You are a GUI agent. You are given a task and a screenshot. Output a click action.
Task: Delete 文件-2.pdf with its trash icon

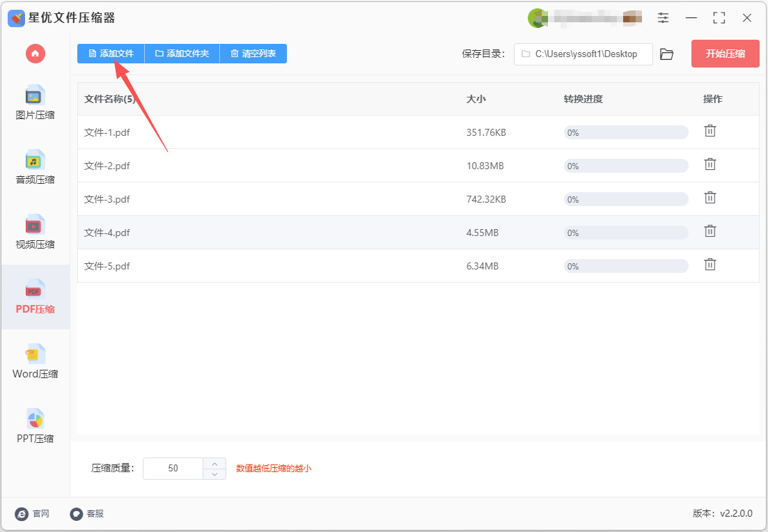(710, 164)
